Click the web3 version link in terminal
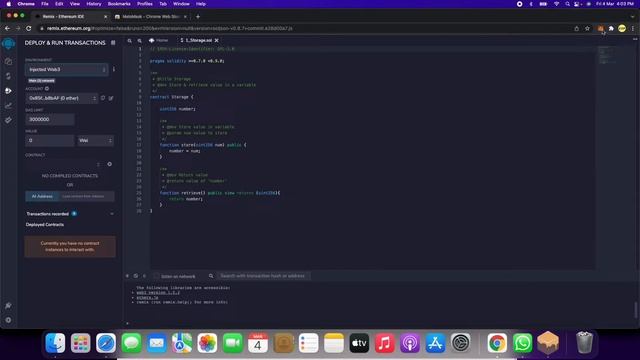Image resolution: width=640 pixels, height=360 pixels. 158,293
